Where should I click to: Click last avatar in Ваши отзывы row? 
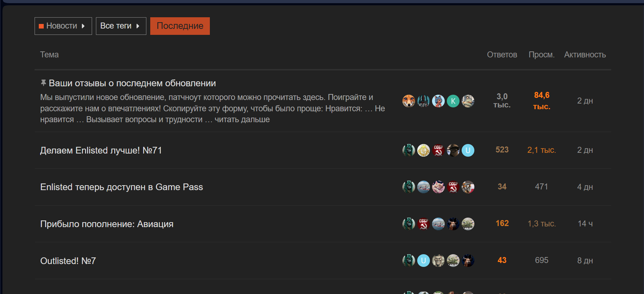coord(468,101)
